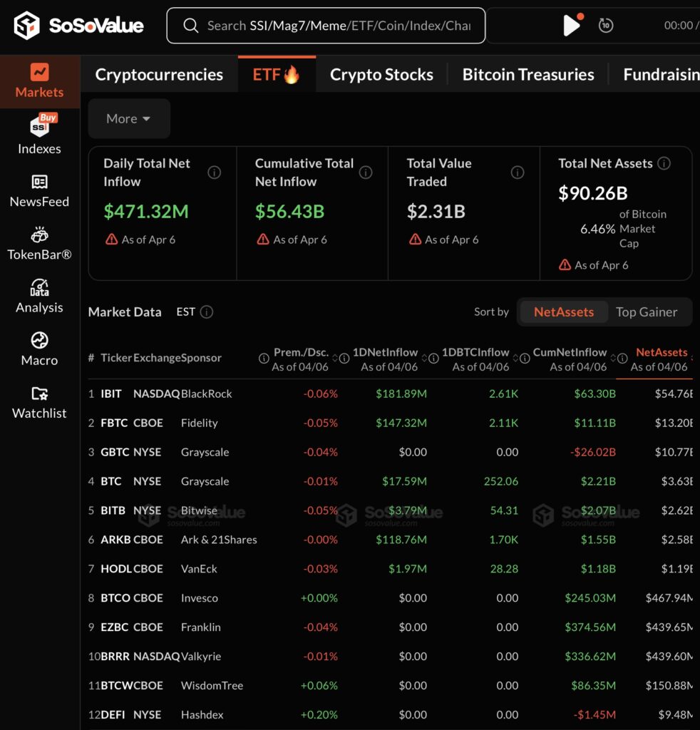The image size is (700, 730).
Task: Select the Macro globe icon
Action: click(x=39, y=340)
